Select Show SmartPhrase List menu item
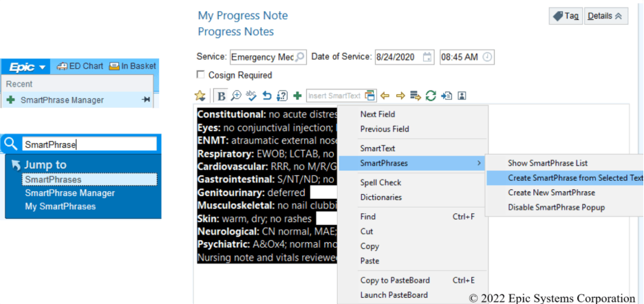Screen dimensions: 644x304 click(548, 163)
